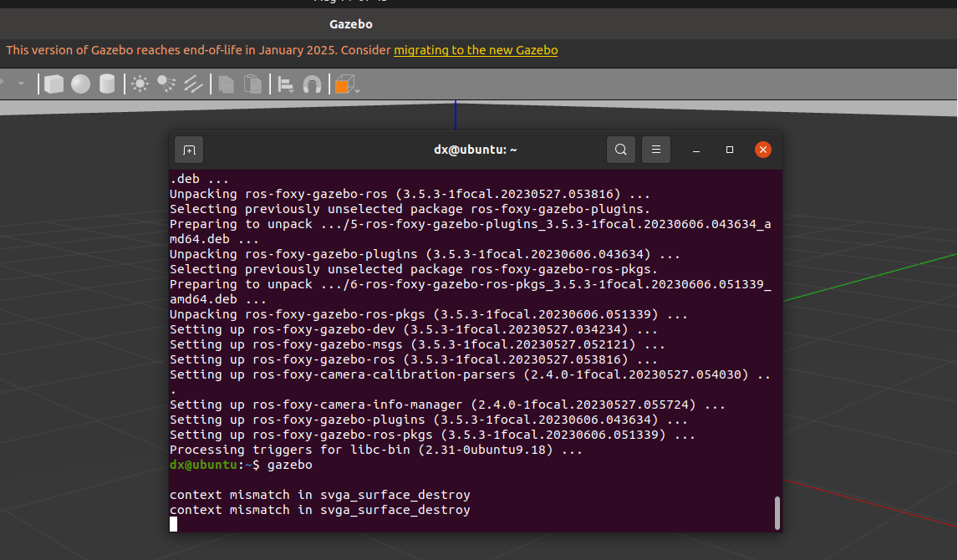
Task: Click terminal cursor block at bottom
Action: tap(174, 524)
